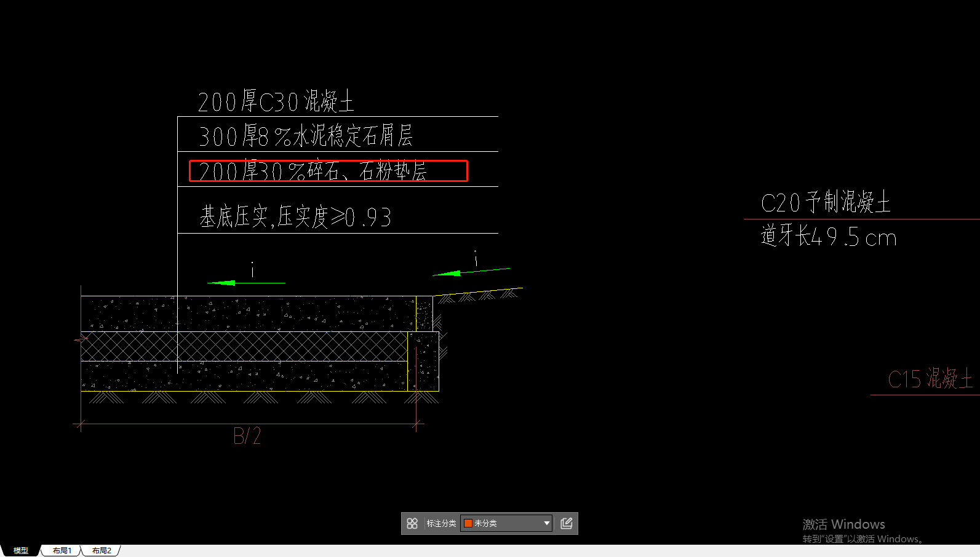Click the crosshatched middle layer hatch
The height and width of the screenshot is (557, 980).
pos(244,346)
